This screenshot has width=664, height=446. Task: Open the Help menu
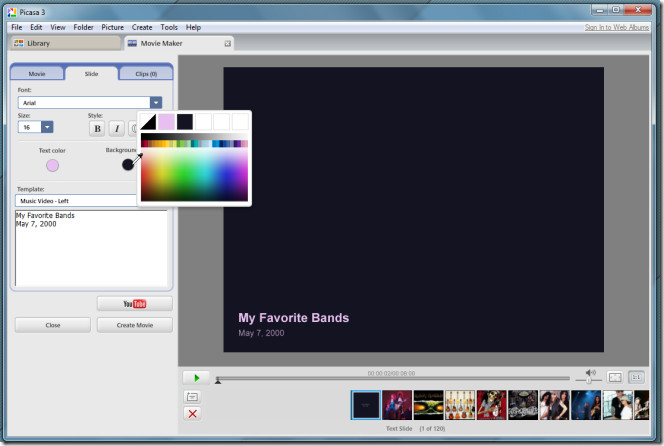(193, 27)
